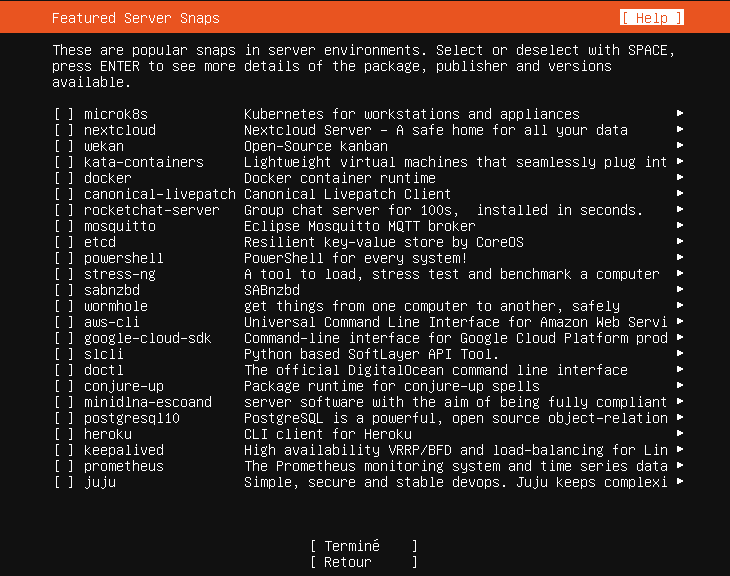Select the Retour button
The image size is (730, 576).
[364, 562]
